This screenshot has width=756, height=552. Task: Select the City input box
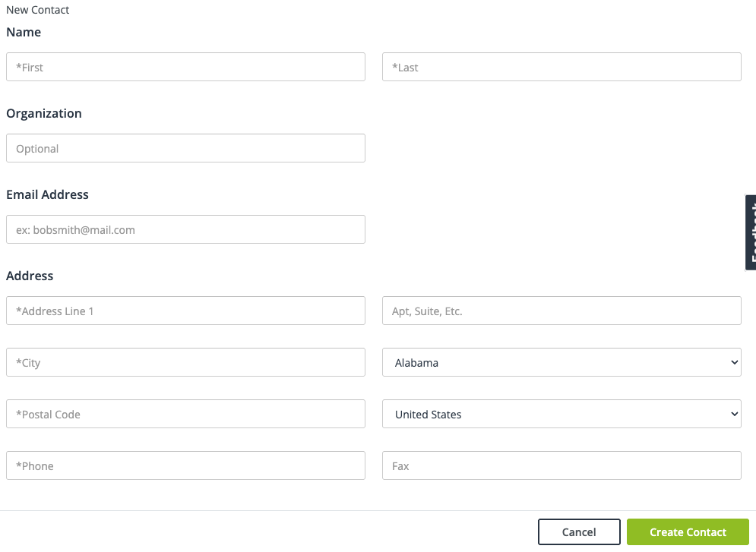[x=185, y=362]
